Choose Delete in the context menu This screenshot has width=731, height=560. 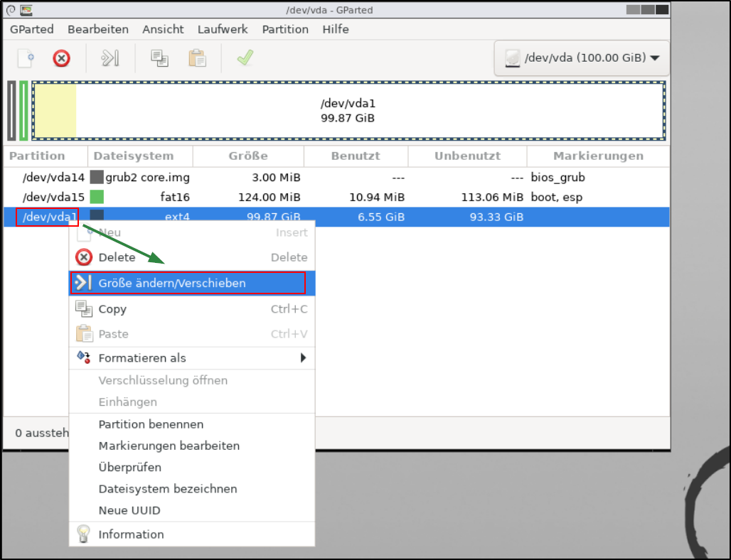(117, 257)
